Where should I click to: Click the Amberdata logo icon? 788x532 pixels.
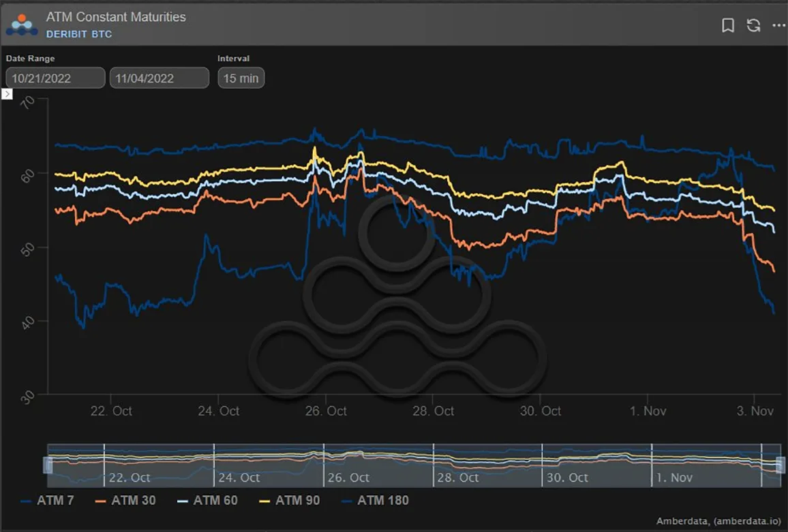click(22, 25)
